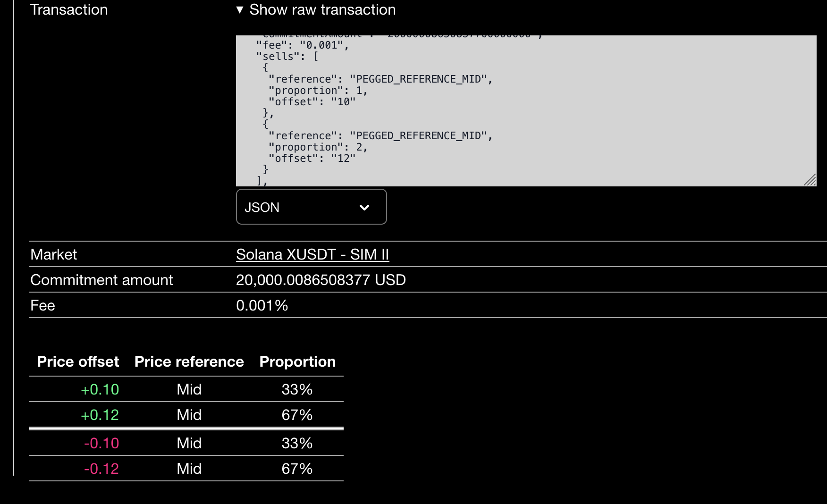The image size is (827, 504).
Task: Click inside the raw transaction JSON box
Action: point(519,109)
